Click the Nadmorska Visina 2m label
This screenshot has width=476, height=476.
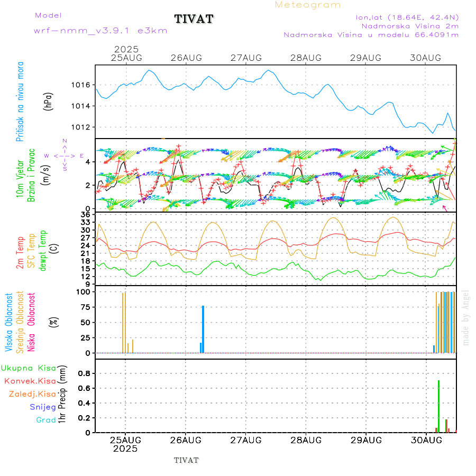click(x=410, y=25)
